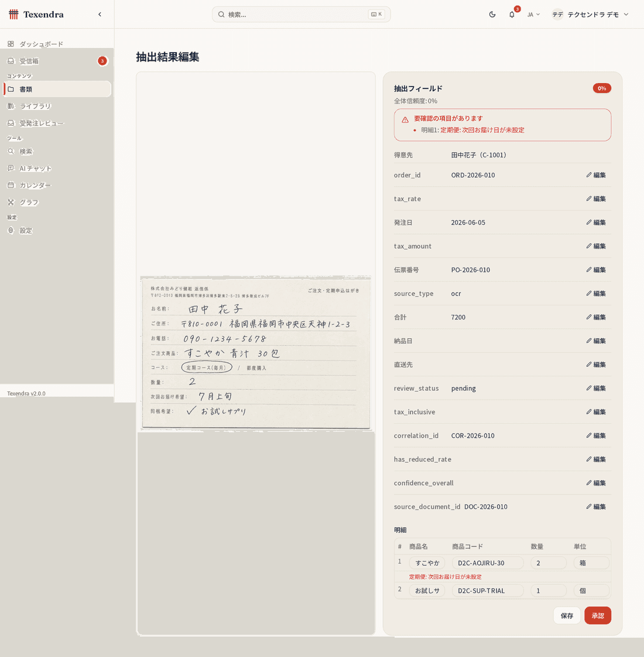This screenshot has height=657, width=644.
Task: Edit the 直送先 field
Action: (x=596, y=364)
